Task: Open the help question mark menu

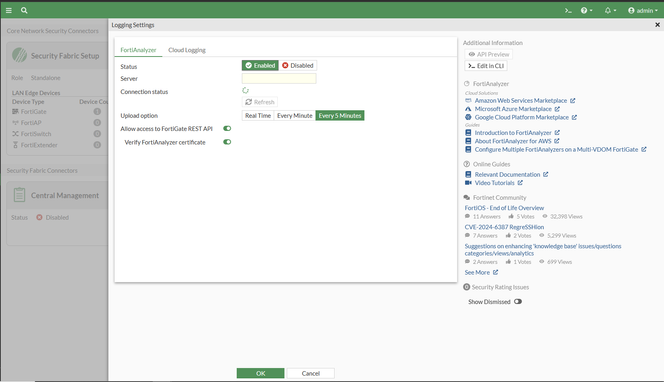Action: (x=586, y=11)
